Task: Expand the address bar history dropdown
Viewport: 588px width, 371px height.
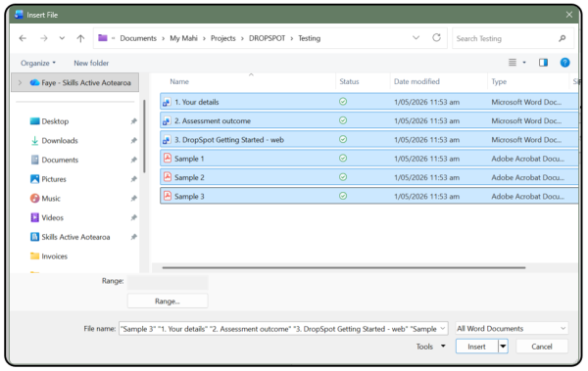Action: point(416,38)
